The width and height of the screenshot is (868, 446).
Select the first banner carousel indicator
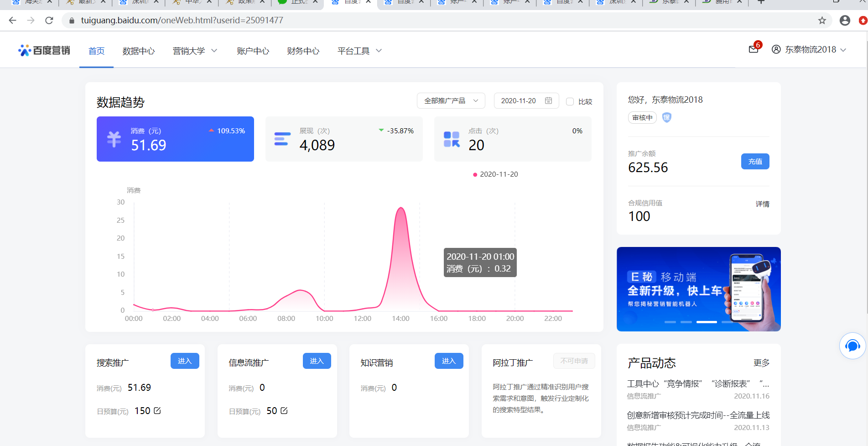tap(670, 322)
